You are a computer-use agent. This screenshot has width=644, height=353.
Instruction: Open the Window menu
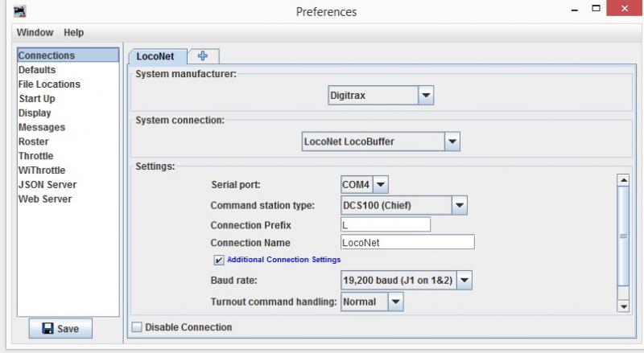[x=35, y=32]
